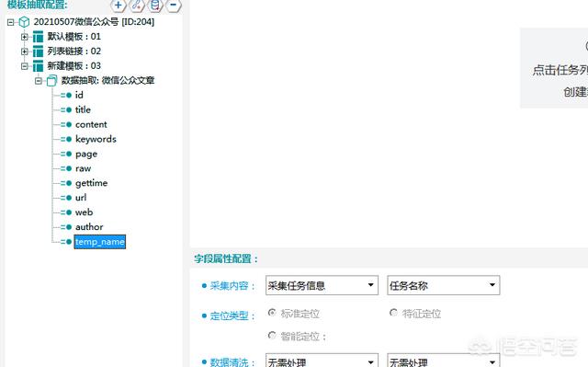The image size is (588, 367).
Task: Click the field bullet icon beside url
Action: tap(66, 198)
